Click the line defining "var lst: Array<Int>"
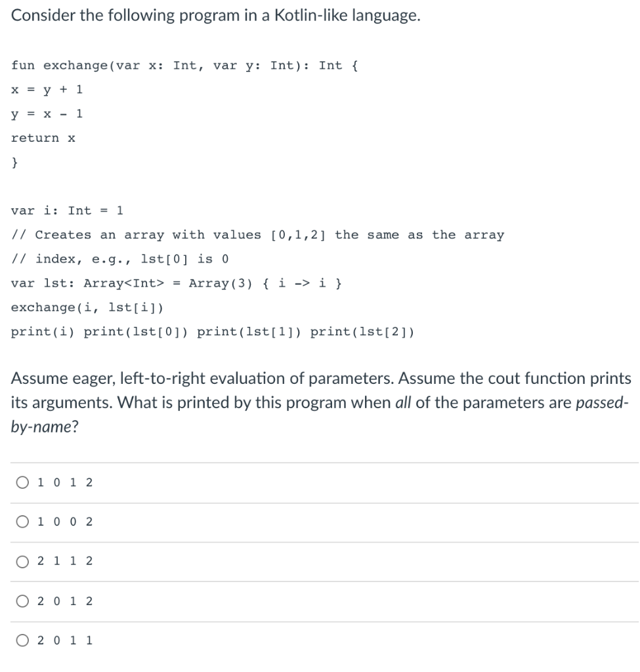 coord(177,283)
